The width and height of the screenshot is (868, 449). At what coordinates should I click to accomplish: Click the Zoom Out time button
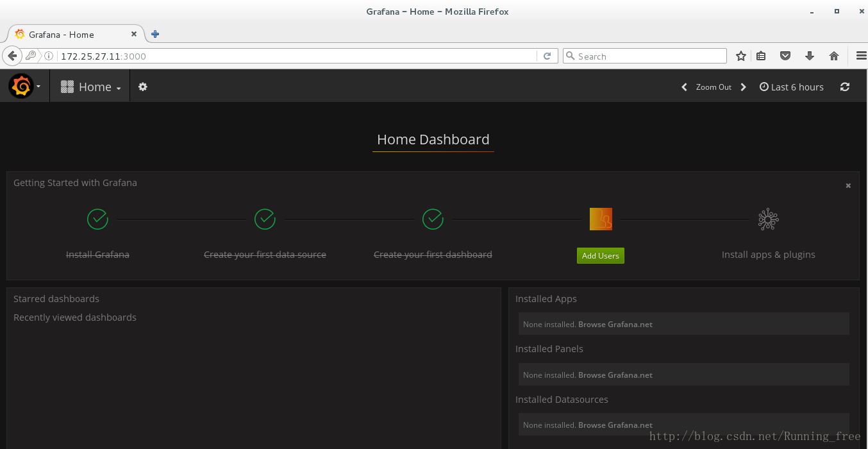click(x=714, y=87)
